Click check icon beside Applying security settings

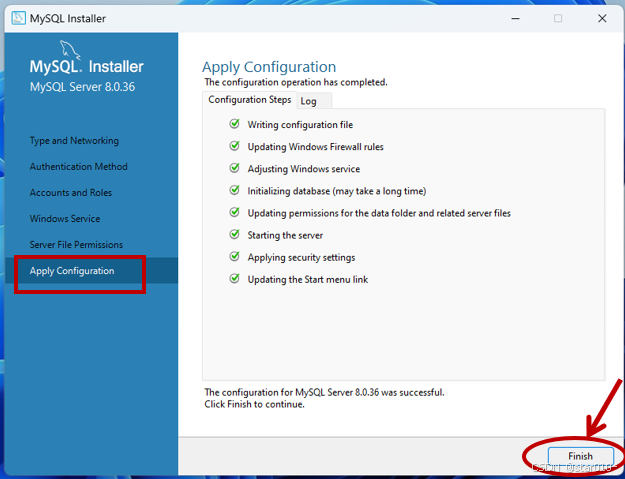coord(234,256)
